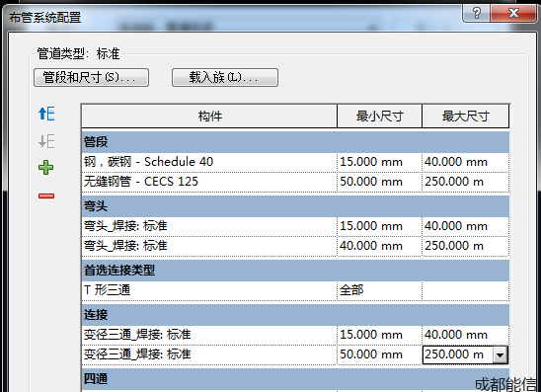
Task: Select the 最大尺寸 column header
Action: point(465,117)
